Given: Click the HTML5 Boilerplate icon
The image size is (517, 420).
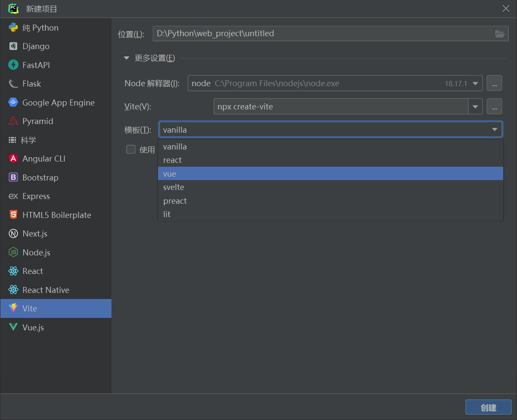Looking at the screenshot, I should (x=13, y=215).
